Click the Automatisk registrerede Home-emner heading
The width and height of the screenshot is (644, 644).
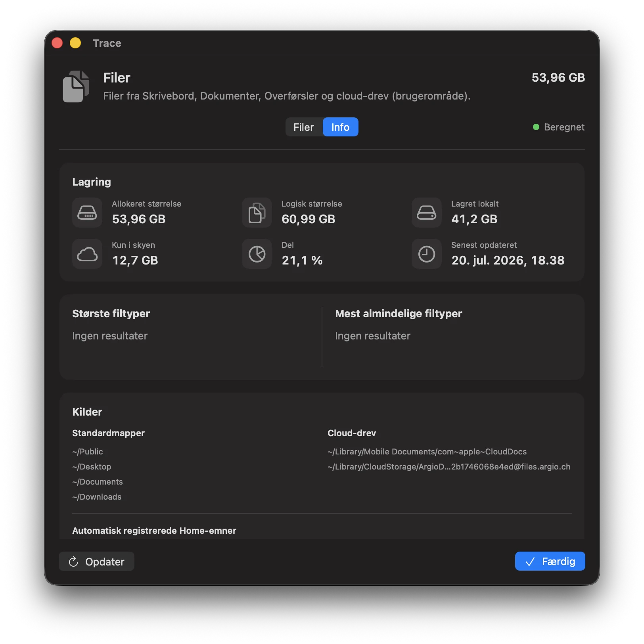(x=154, y=531)
